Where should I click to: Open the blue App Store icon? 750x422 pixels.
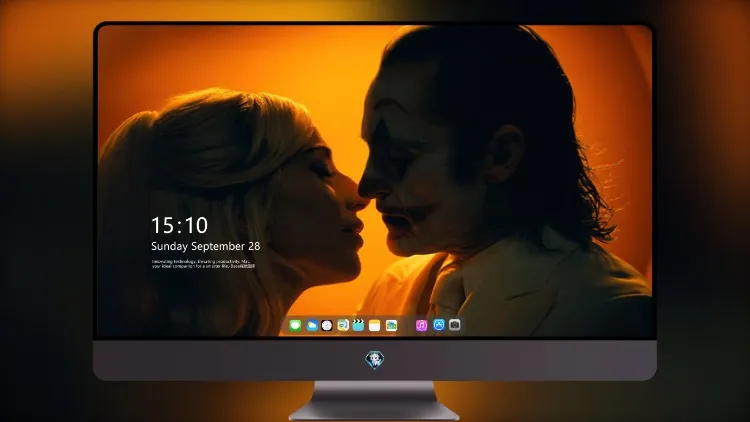coord(439,325)
